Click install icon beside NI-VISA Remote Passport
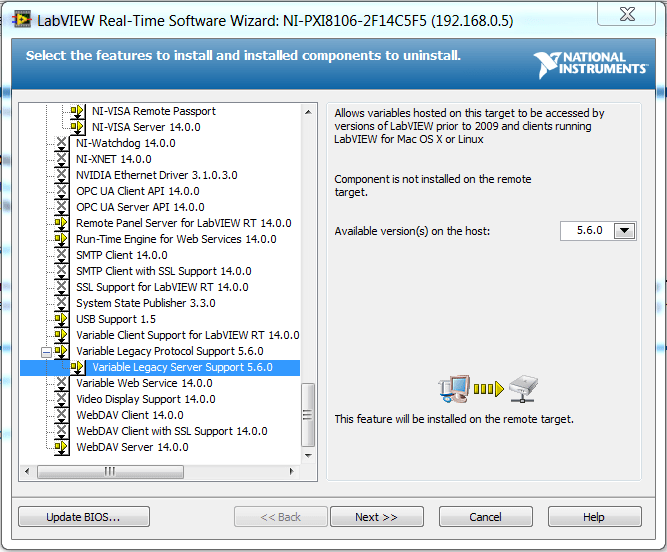 [x=77, y=111]
